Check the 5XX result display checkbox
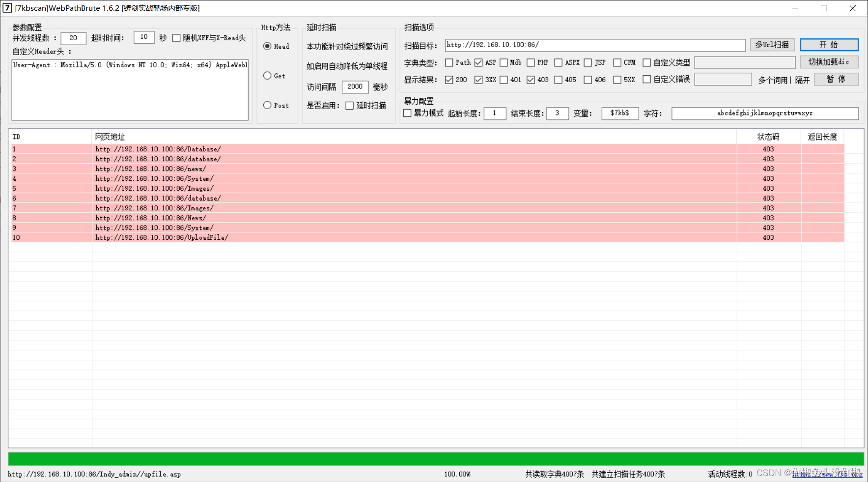This screenshot has width=868, height=482. coord(617,80)
